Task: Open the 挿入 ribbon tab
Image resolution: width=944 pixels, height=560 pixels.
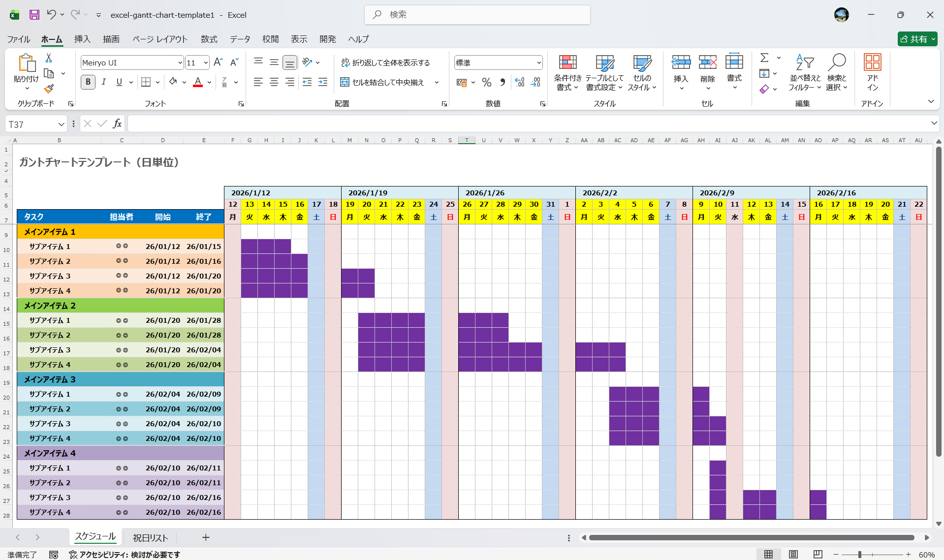Action: tap(82, 39)
